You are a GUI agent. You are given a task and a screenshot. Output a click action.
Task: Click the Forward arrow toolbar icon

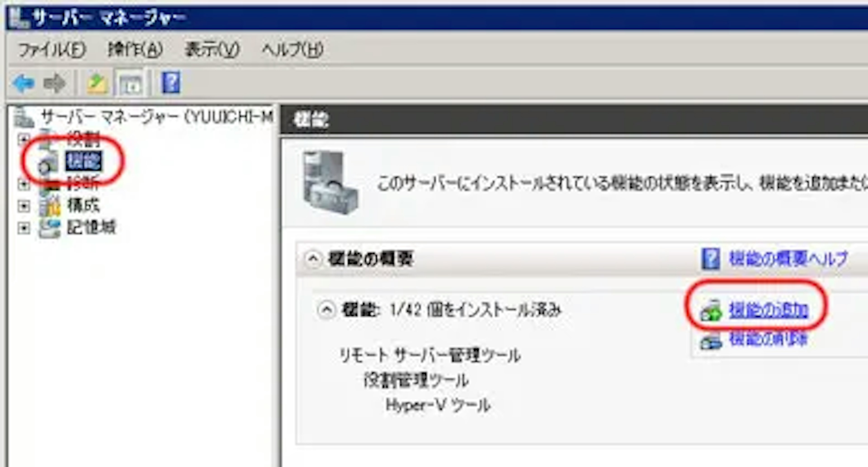point(54,83)
